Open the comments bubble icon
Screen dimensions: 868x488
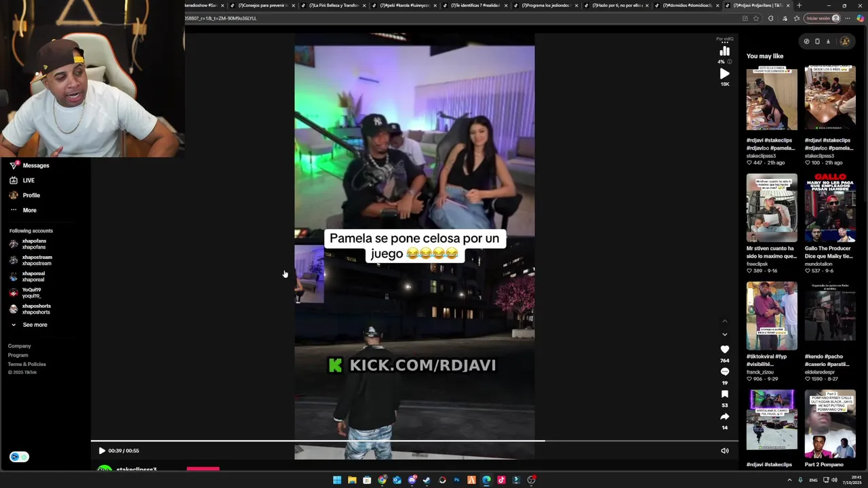[x=724, y=372]
